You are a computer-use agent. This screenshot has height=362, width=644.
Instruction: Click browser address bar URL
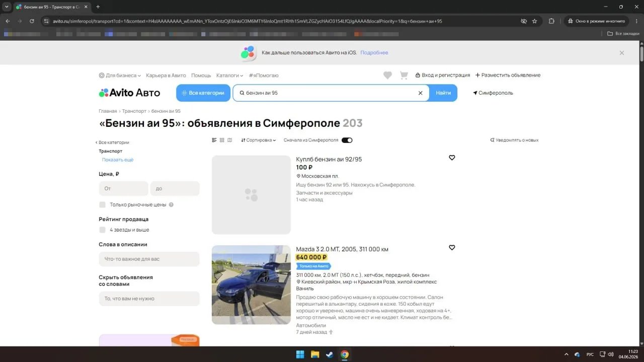coord(248,21)
